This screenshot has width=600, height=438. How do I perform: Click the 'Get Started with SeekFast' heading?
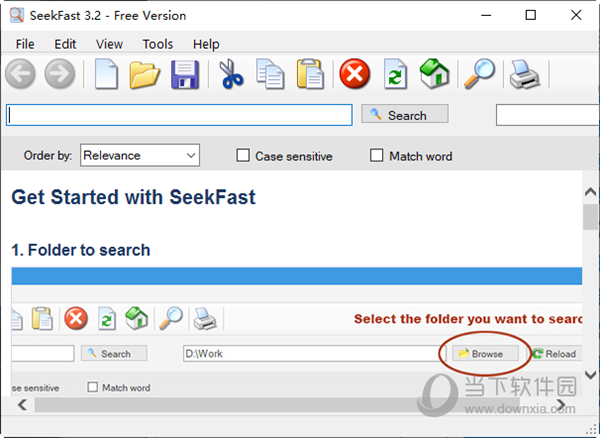(x=134, y=197)
